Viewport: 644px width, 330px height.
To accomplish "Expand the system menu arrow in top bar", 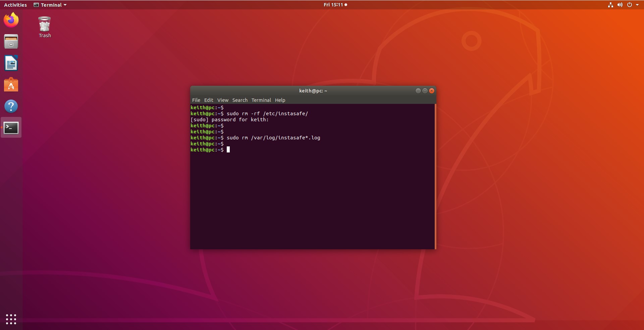I will 637,5.
